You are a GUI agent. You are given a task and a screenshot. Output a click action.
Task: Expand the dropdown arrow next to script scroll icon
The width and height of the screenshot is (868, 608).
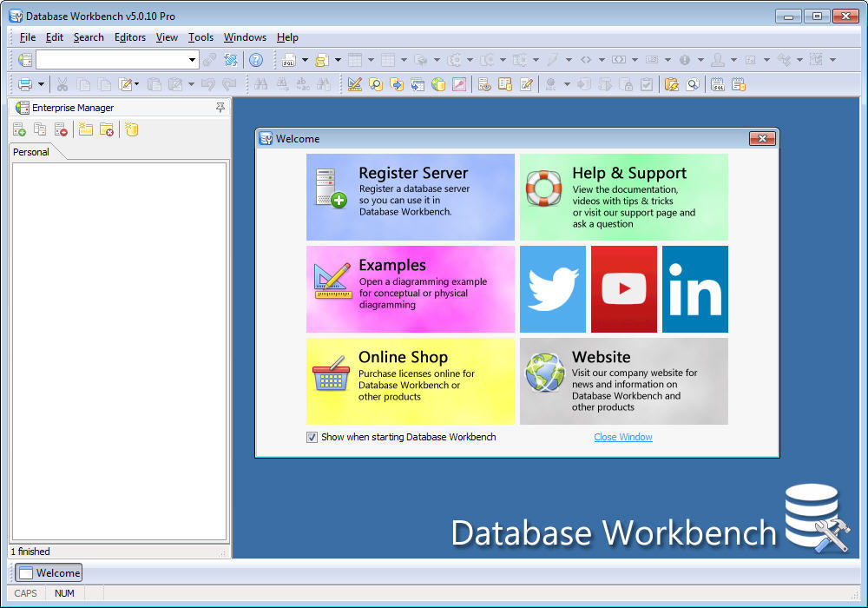pos(338,60)
